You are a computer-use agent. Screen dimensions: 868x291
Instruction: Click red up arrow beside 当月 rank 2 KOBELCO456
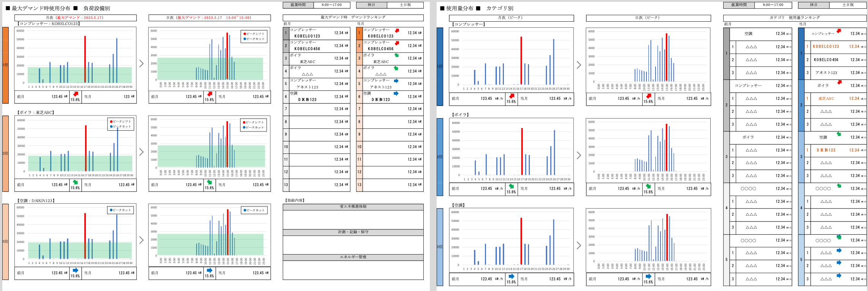point(397,43)
